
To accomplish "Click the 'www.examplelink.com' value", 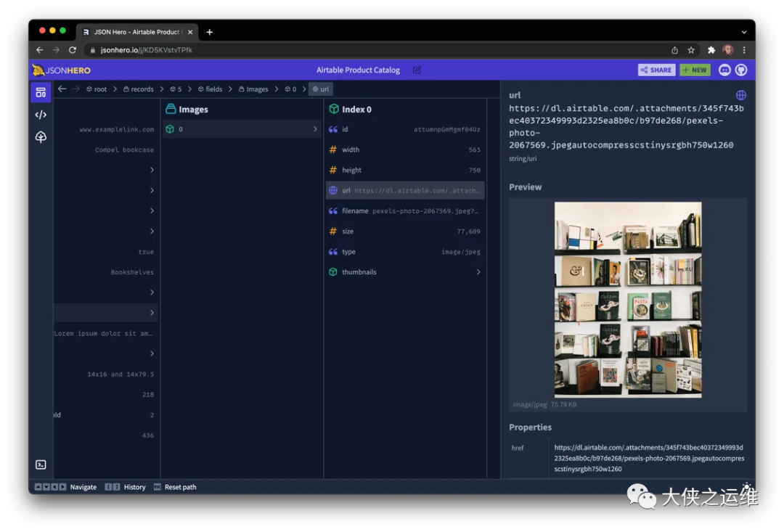I will 116,129.
